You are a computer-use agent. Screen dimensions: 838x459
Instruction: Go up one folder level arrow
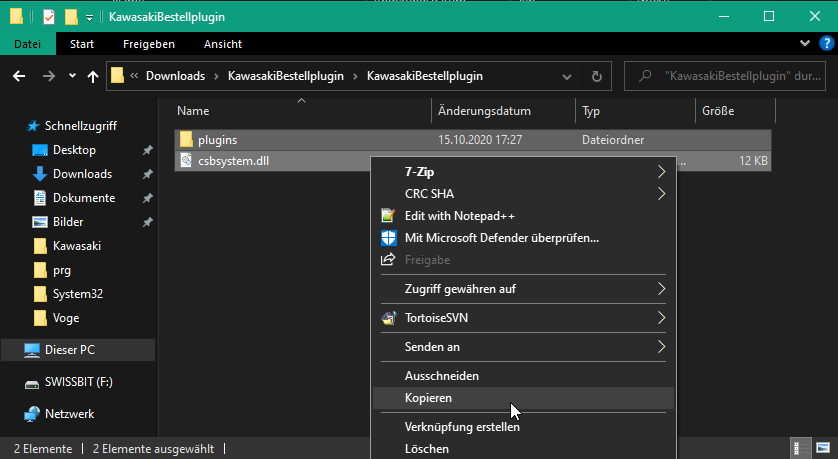tap(92, 76)
